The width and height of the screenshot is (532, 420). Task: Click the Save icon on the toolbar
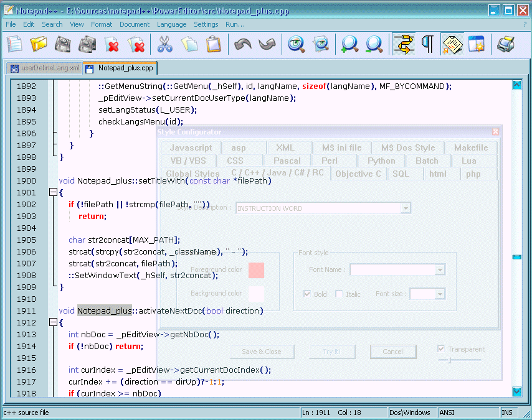(63, 44)
